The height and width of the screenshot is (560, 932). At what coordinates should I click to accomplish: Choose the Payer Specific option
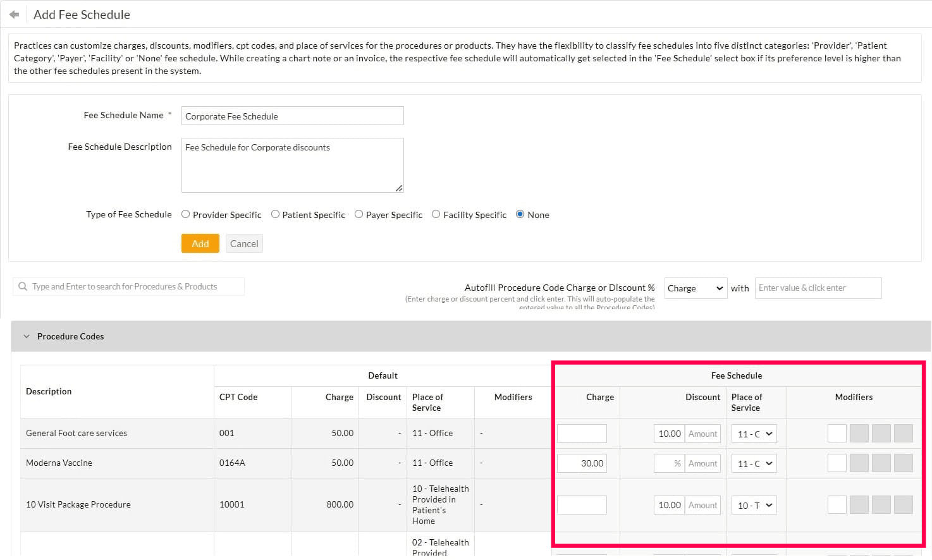pos(359,214)
